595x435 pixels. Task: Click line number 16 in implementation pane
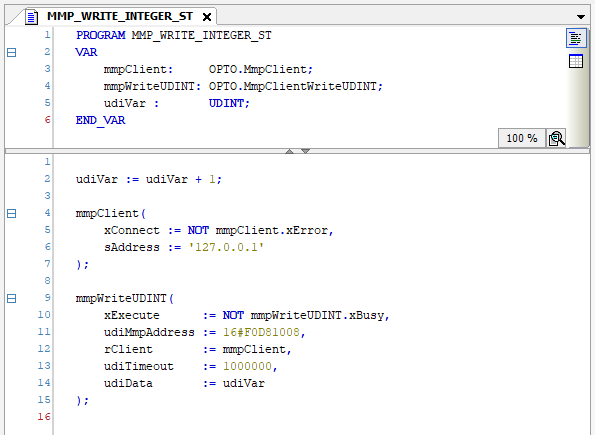pos(44,417)
